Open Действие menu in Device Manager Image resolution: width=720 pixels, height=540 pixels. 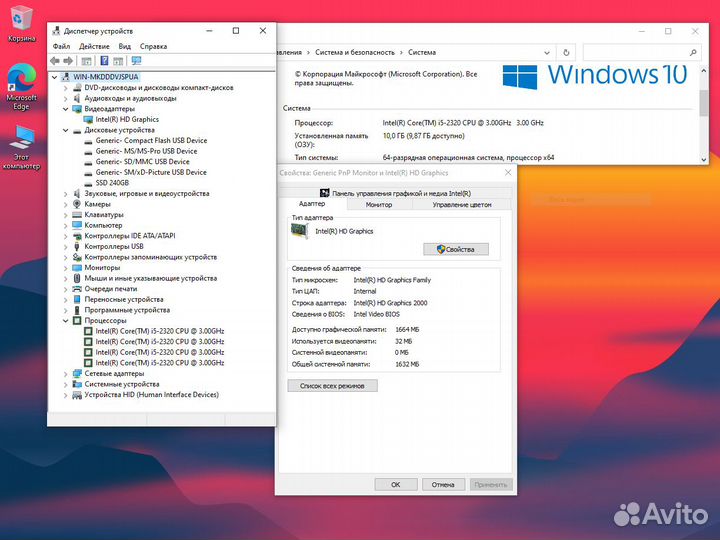coord(94,46)
